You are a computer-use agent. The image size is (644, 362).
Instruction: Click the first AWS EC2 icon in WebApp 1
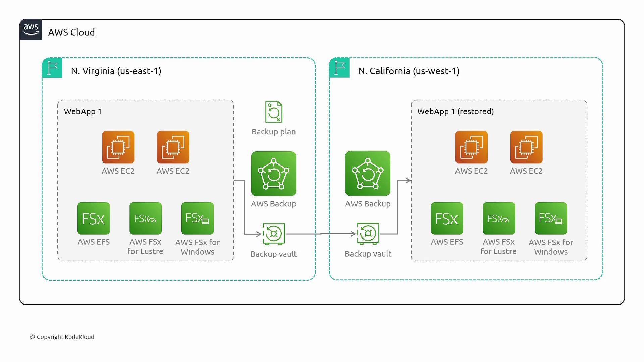(x=118, y=147)
